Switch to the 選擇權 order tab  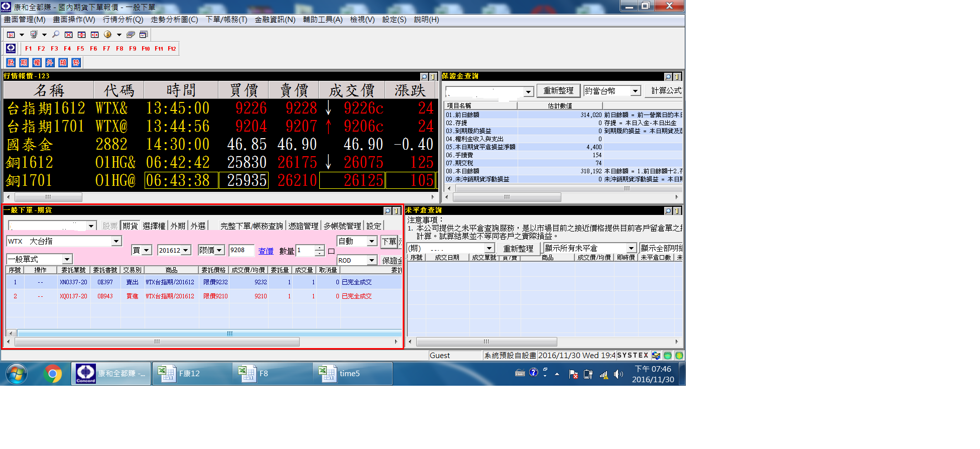[154, 226]
